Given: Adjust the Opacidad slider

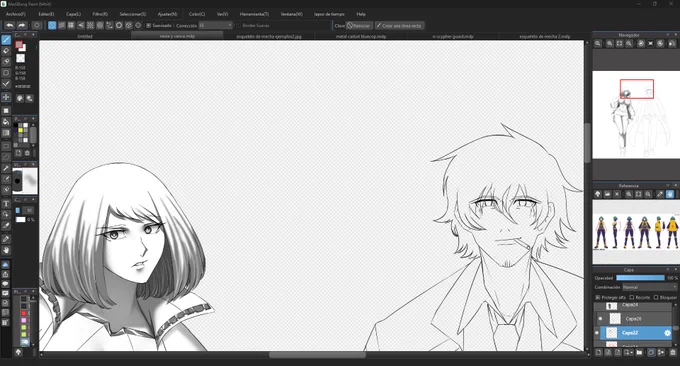Looking at the screenshot, I should click(640, 278).
